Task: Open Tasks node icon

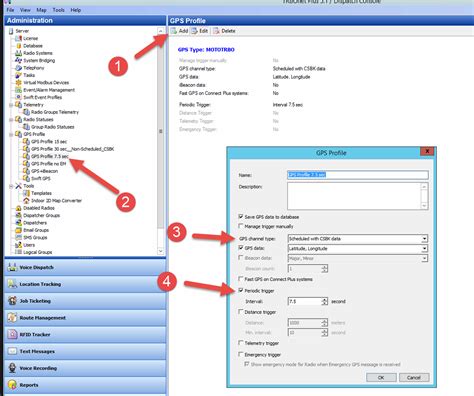Action: [19, 75]
